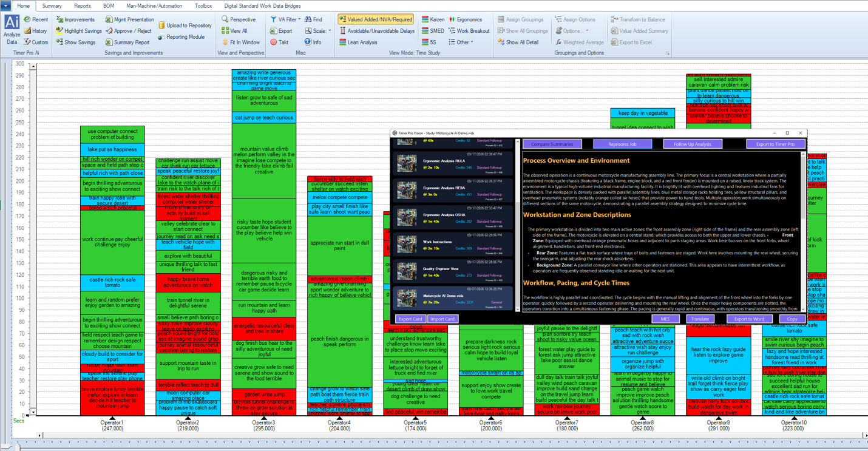Image resolution: width=868 pixels, height=451 pixels.
Task: Toggle the Show Savings option
Action: coord(76,42)
